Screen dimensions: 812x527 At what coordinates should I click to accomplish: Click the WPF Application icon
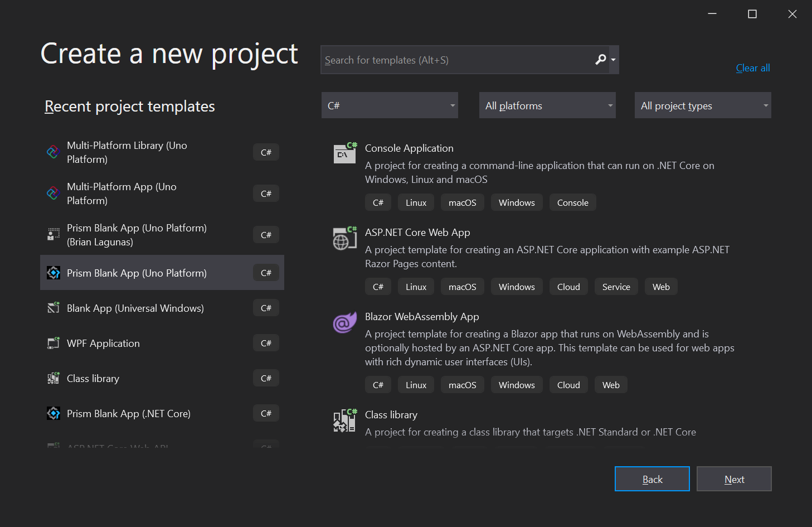[x=54, y=343]
